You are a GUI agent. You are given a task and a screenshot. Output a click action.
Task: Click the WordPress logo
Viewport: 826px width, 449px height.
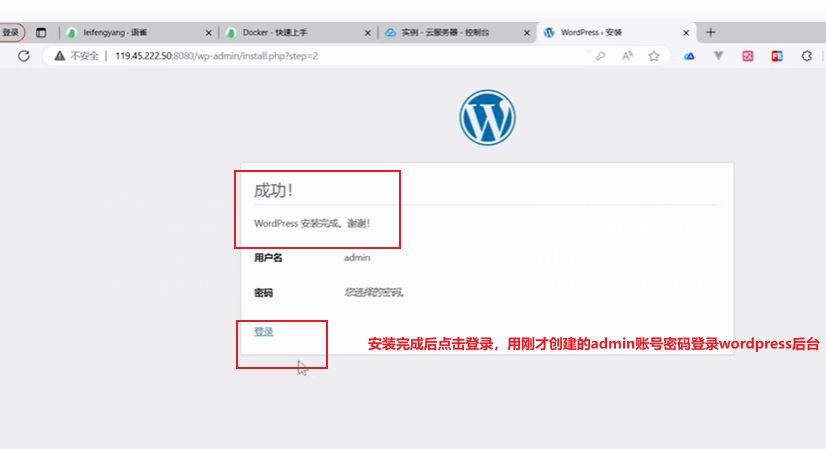tap(487, 118)
